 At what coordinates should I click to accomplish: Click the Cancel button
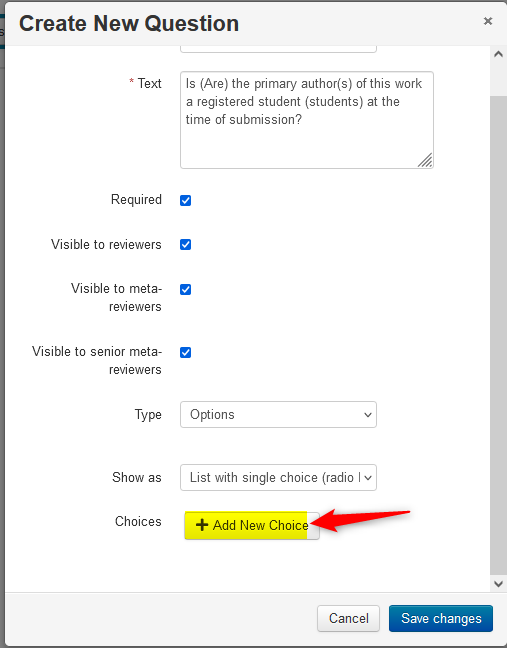[x=348, y=618]
